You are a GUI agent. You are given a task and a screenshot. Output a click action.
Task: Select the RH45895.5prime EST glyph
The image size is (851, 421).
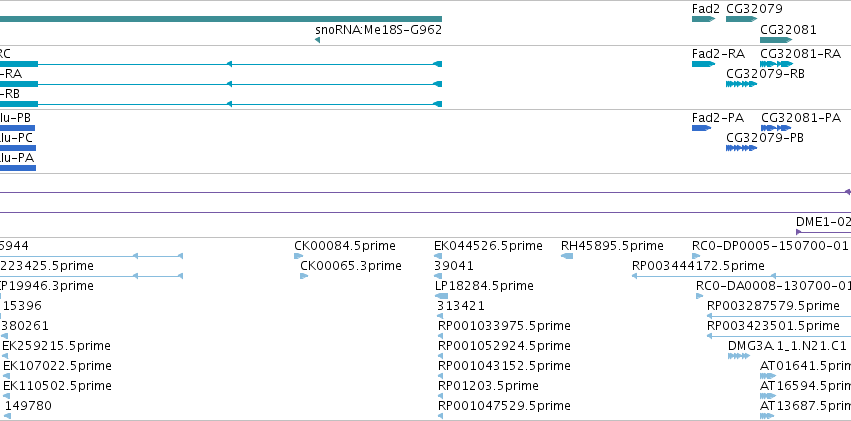567,256
